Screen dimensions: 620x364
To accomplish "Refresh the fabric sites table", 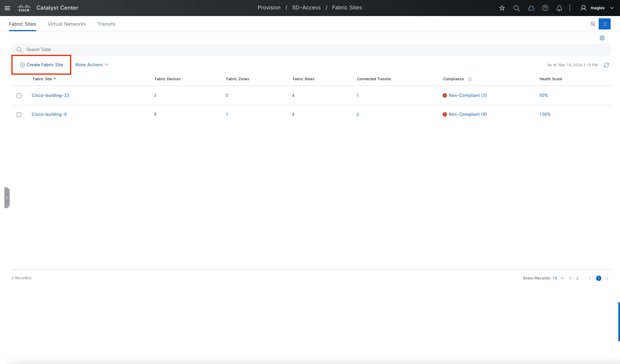I will click(606, 65).
